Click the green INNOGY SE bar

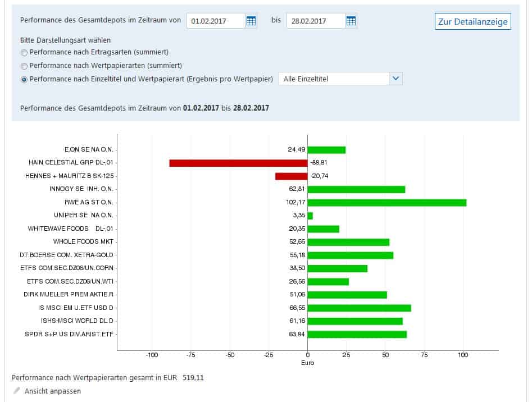coord(356,189)
